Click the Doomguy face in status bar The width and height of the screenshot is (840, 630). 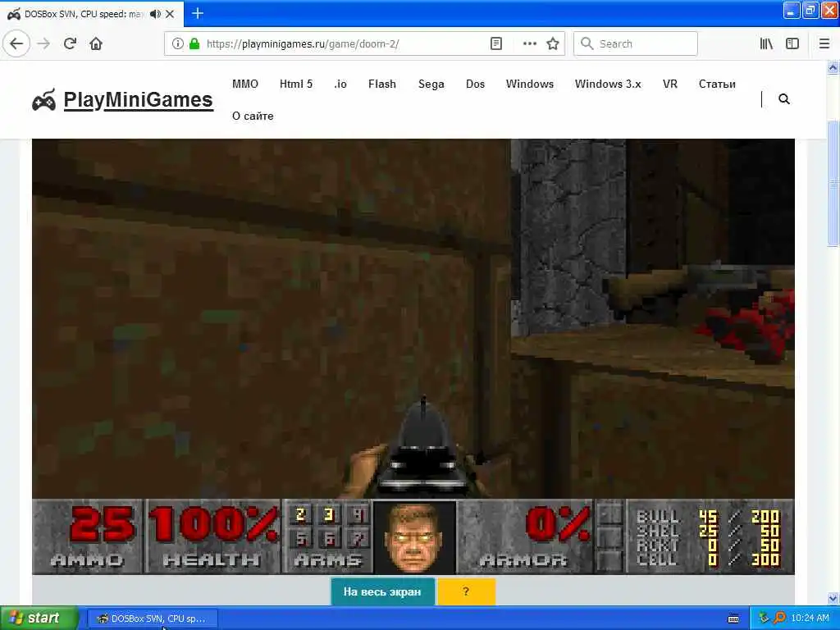414,536
